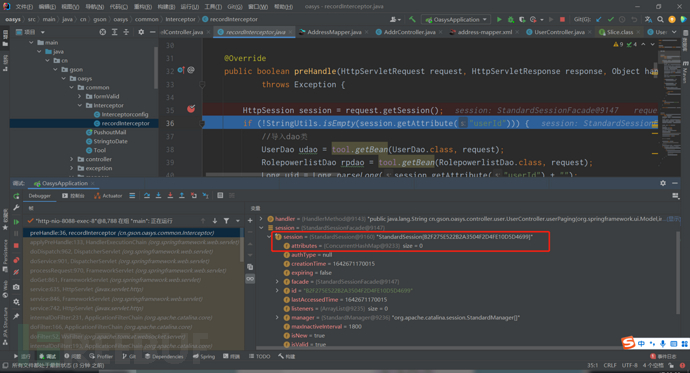Open the bottom Git tool window

pos(129,356)
